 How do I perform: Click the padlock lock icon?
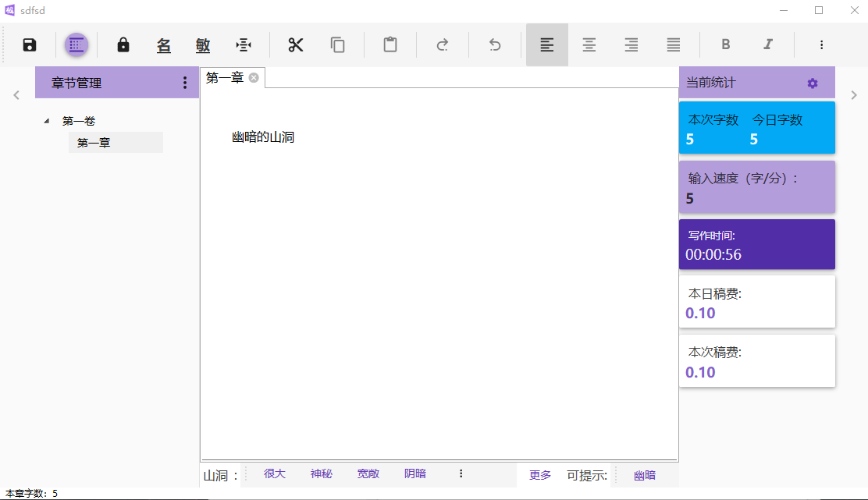(x=123, y=44)
